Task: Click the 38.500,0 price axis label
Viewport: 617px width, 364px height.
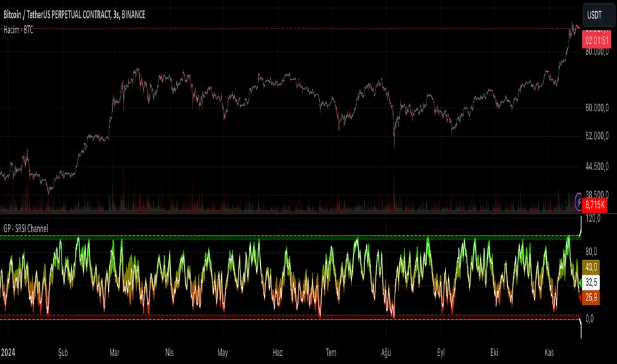Action: (x=597, y=195)
